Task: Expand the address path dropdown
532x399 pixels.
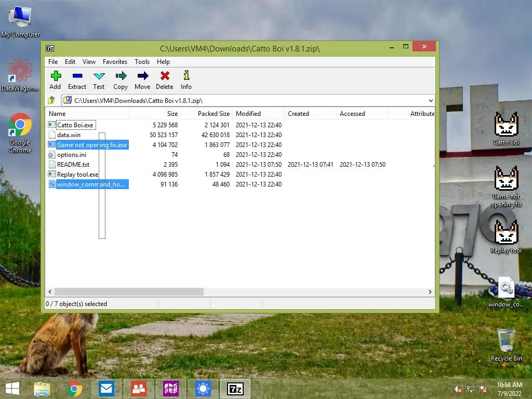Action: [431, 101]
